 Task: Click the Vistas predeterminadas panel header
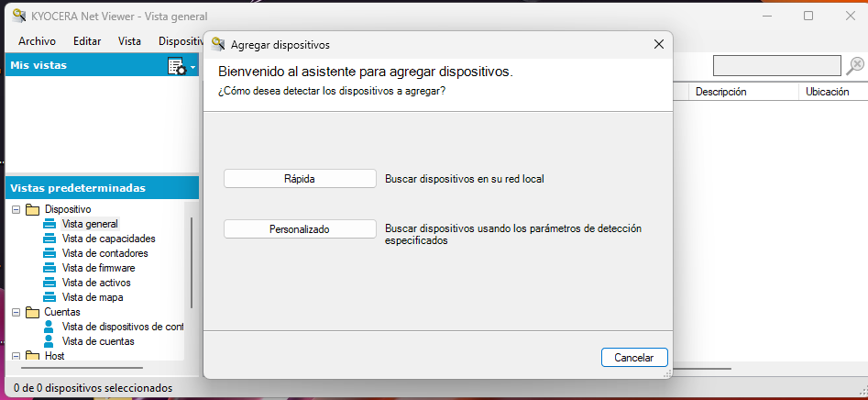[x=102, y=188]
